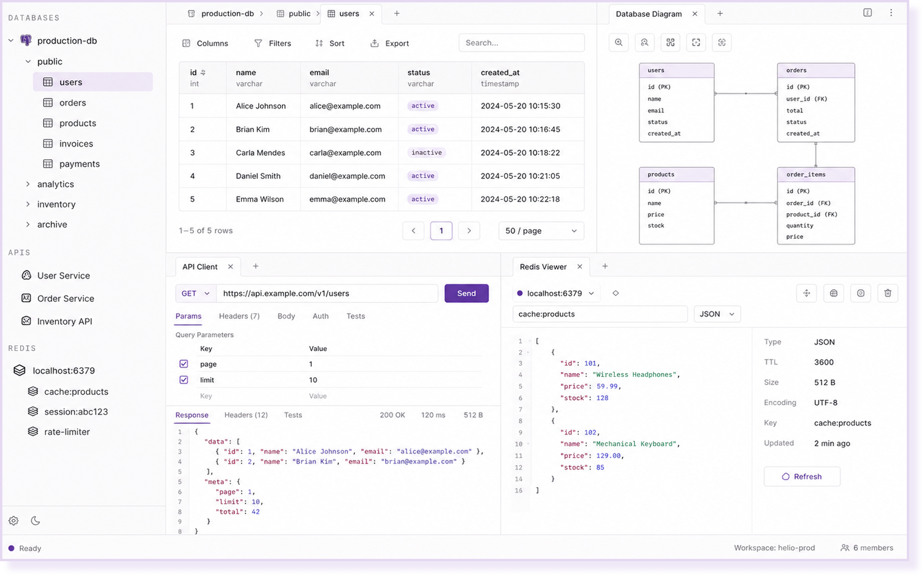This screenshot has width=924, height=576.
Task: Click the cache:products key input in Redis Viewer
Action: (600, 314)
